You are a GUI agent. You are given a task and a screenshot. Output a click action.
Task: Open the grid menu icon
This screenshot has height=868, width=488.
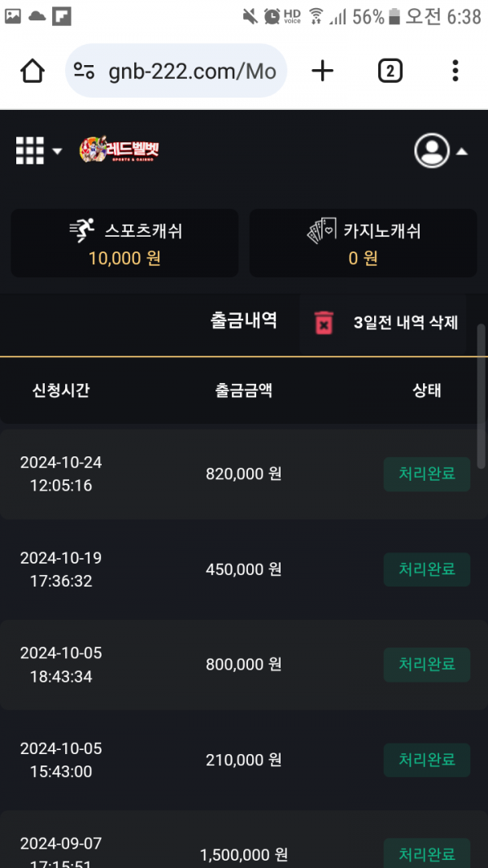pyautogui.click(x=30, y=150)
